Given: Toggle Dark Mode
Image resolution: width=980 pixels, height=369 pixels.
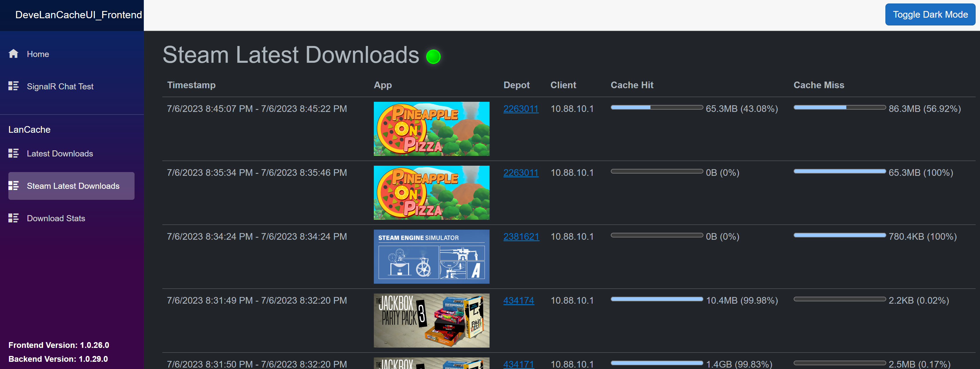Looking at the screenshot, I should click(930, 14).
